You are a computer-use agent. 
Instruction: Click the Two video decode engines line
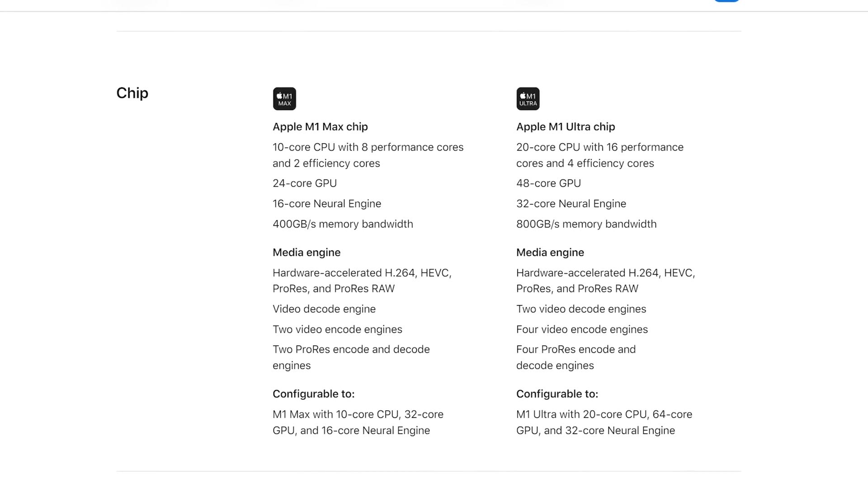pyautogui.click(x=581, y=309)
